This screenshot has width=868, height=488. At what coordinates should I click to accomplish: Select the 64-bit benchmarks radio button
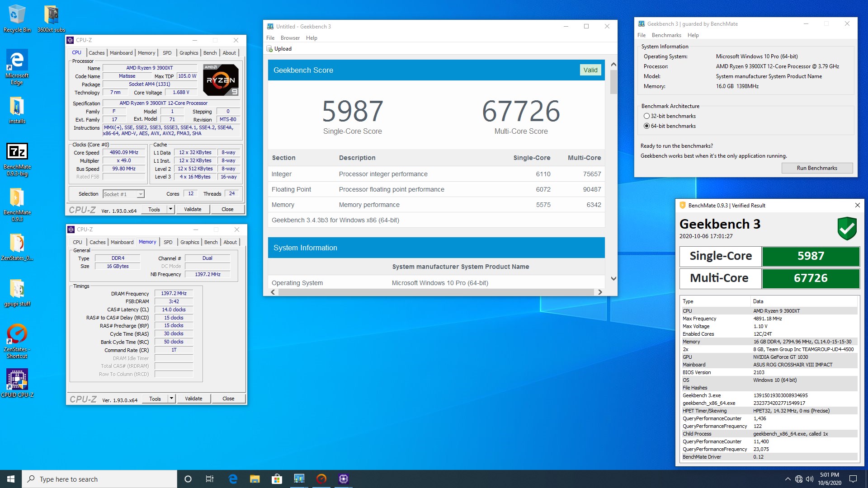pos(646,126)
